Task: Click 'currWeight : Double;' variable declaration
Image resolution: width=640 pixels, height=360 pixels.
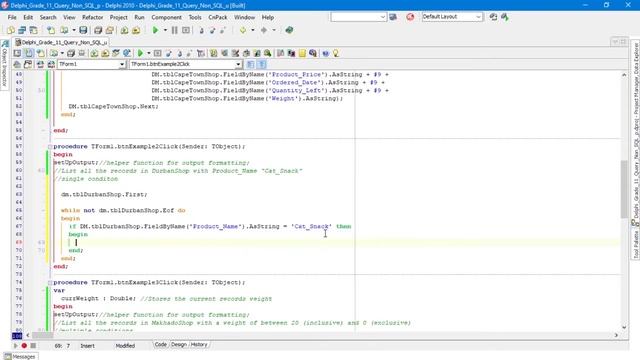Action: click(98, 298)
